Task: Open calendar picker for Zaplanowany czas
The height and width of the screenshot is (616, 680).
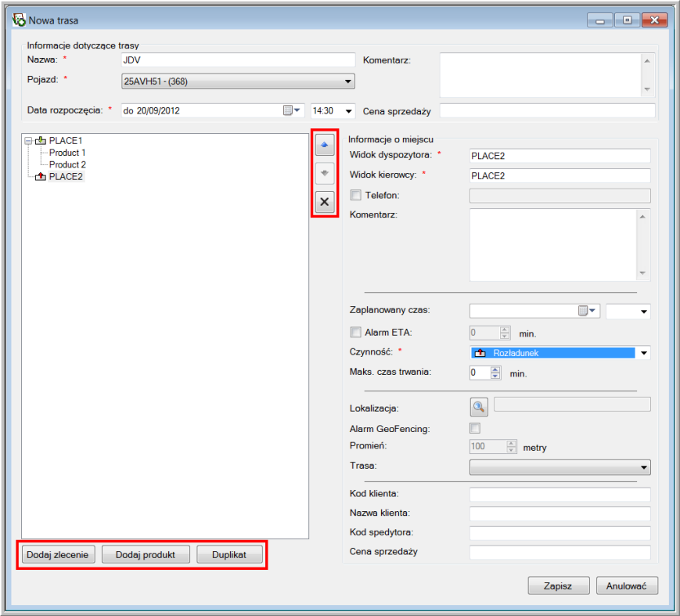Action: [587, 311]
